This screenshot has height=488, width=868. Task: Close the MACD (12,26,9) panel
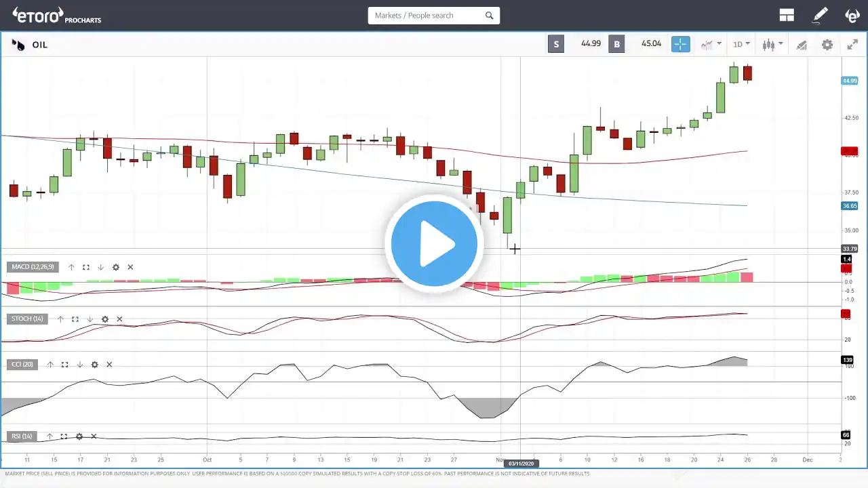tap(130, 267)
